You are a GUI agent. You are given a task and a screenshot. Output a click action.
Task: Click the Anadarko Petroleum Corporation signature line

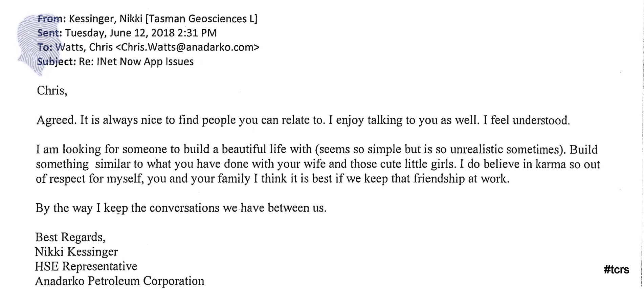[x=119, y=281]
